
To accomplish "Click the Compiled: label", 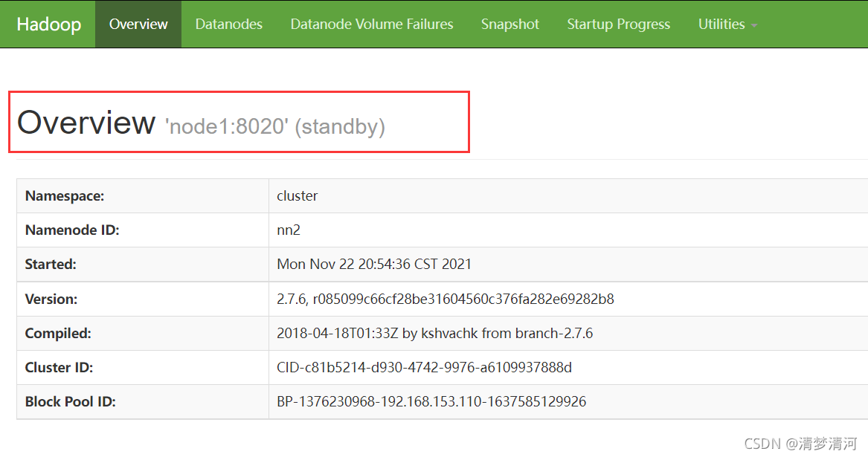I will pyautogui.click(x=58, y=334).
